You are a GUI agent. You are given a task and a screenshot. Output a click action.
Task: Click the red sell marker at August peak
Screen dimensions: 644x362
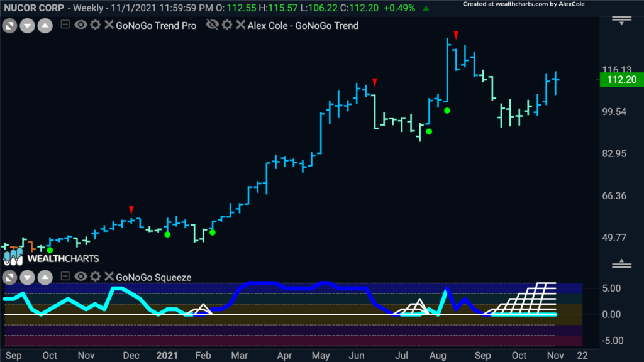coord(456,35)
